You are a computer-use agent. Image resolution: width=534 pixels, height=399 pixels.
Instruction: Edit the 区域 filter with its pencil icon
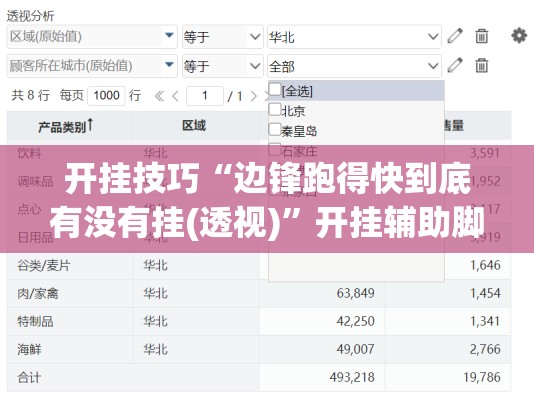pyautogui.click(x=455, y=36)
